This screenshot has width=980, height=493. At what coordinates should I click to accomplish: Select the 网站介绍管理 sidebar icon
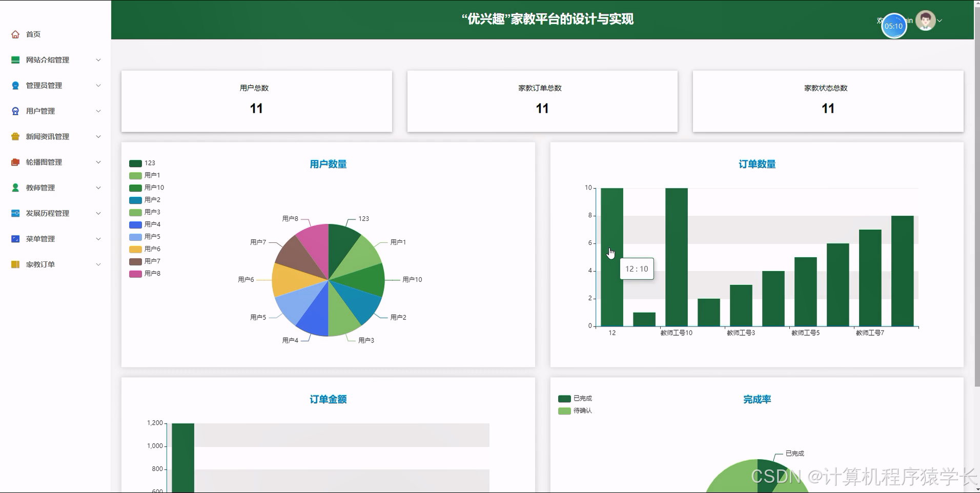coord(14,60)
